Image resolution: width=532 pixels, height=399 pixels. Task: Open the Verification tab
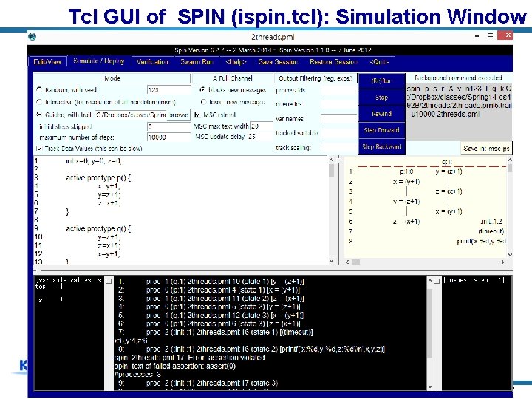[152, 62]
